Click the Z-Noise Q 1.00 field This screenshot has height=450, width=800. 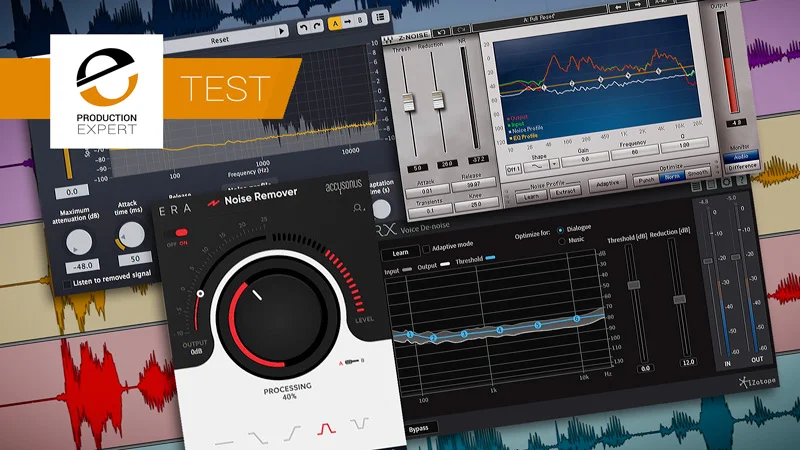click(x=685, y=146)
